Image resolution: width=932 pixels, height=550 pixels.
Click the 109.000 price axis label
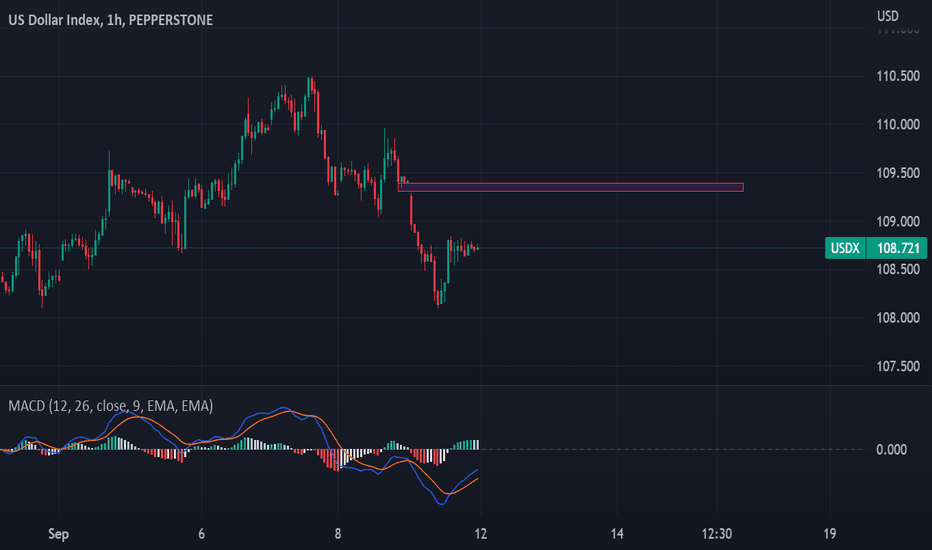(x=898, y=222)
